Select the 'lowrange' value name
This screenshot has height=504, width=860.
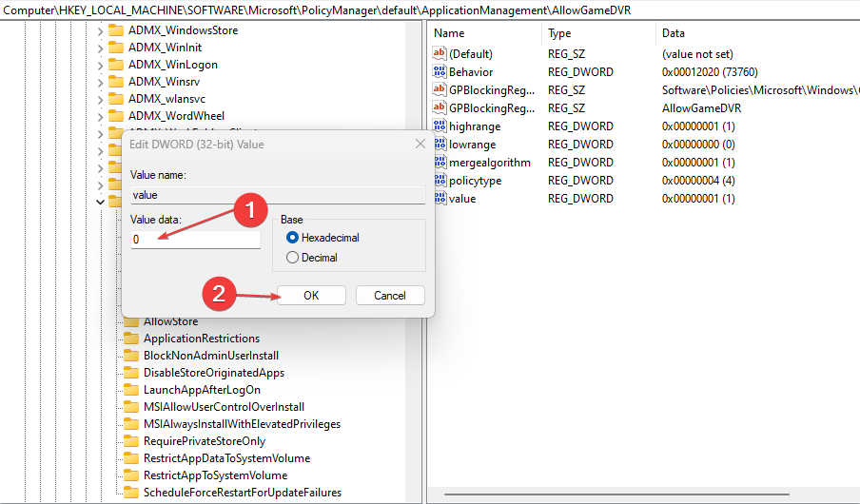(x=472, y=145)
